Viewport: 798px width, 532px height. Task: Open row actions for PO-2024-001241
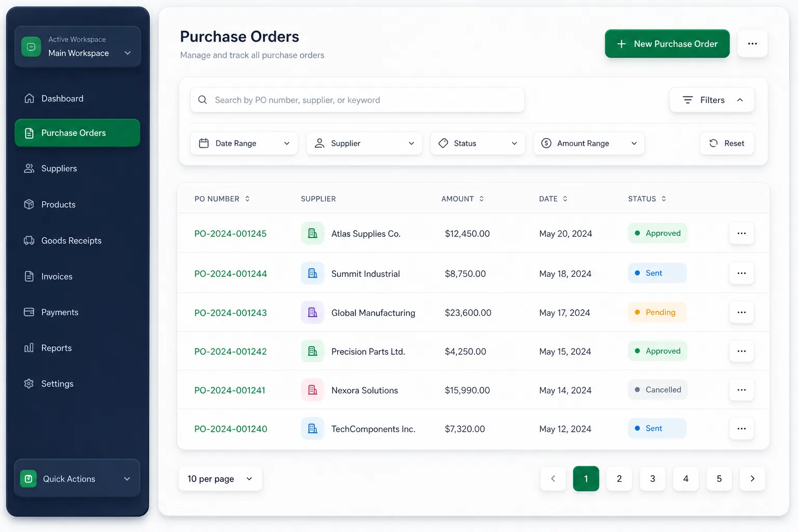coord(741,390)
